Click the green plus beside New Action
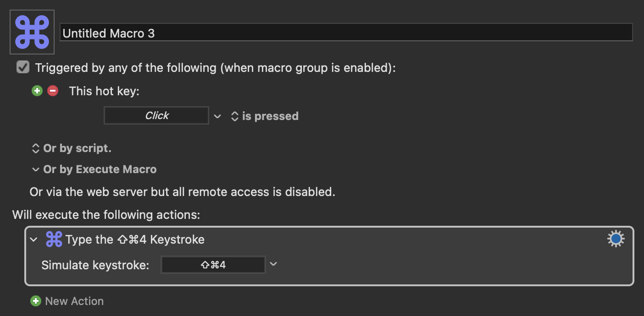 [35, 301]
